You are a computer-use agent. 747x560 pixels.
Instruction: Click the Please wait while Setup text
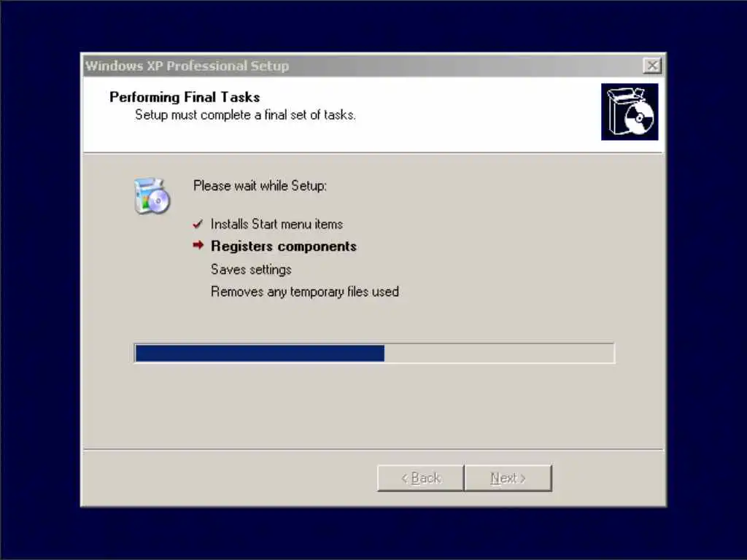[260, 186]
